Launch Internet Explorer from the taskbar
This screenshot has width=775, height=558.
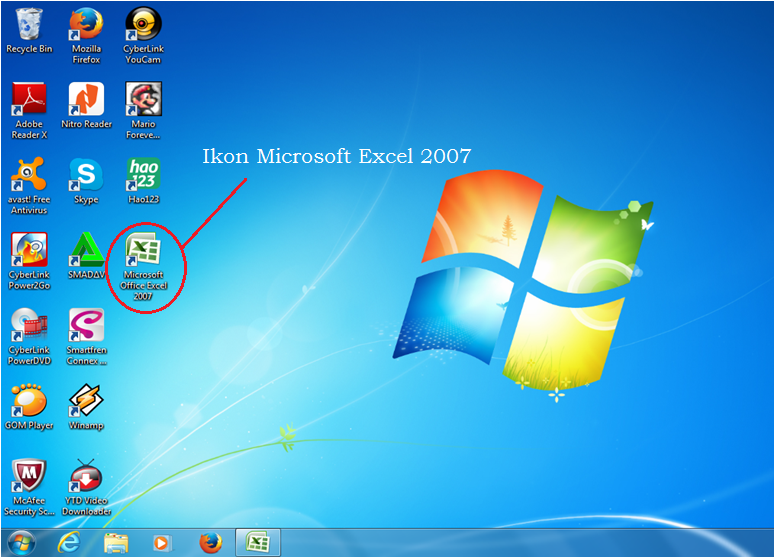69,543
